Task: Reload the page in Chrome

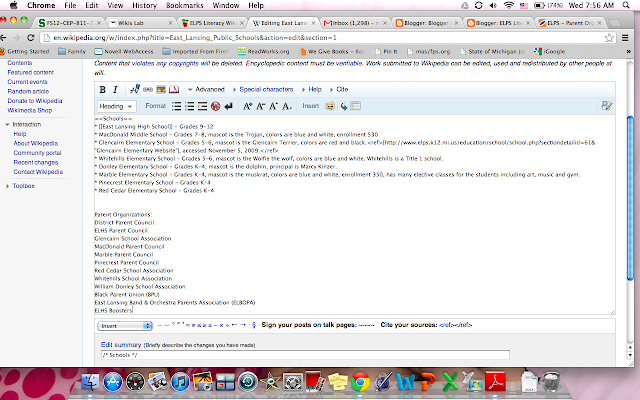Action: coord(30,38)
